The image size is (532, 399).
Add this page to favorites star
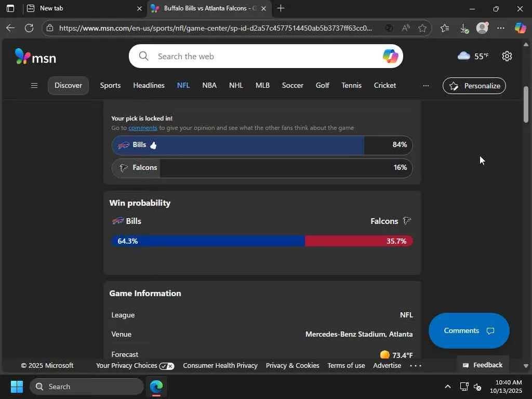pyautogui.click(x=422, y=28)
